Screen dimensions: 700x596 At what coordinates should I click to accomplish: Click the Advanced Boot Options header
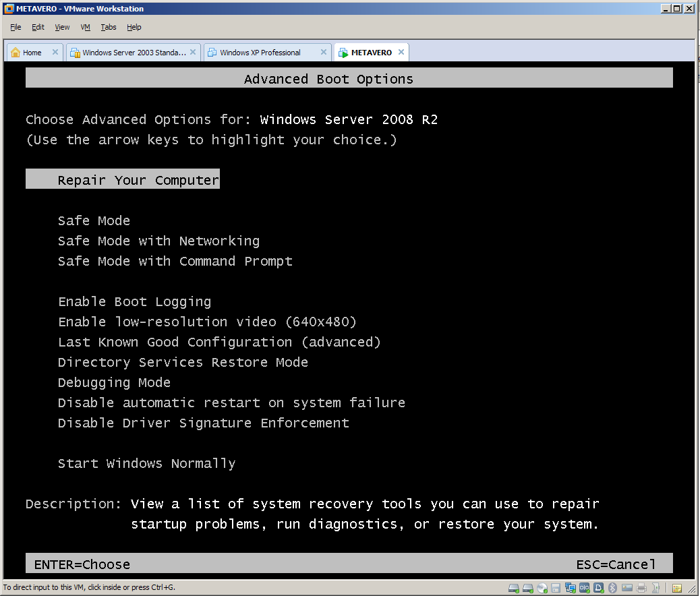pos(349,78)
